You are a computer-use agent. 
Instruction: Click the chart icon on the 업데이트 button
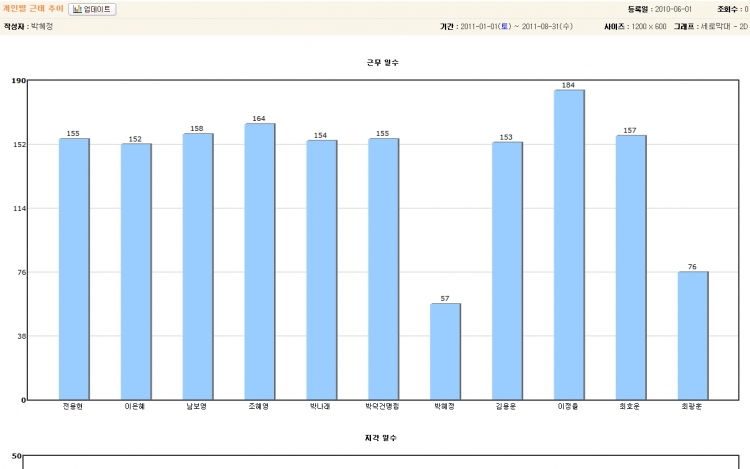click(77, 9)
